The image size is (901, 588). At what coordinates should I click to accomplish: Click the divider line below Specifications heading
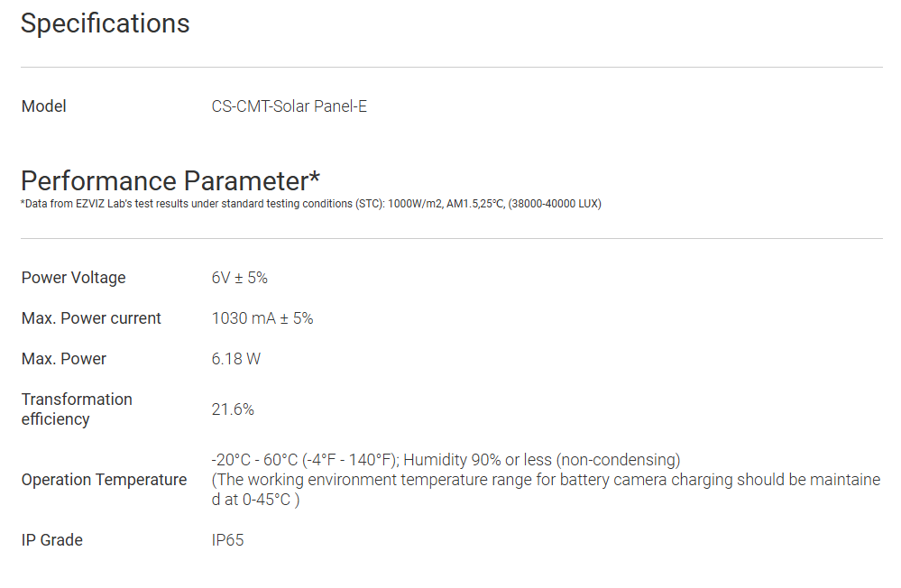(x=451, y=67)
